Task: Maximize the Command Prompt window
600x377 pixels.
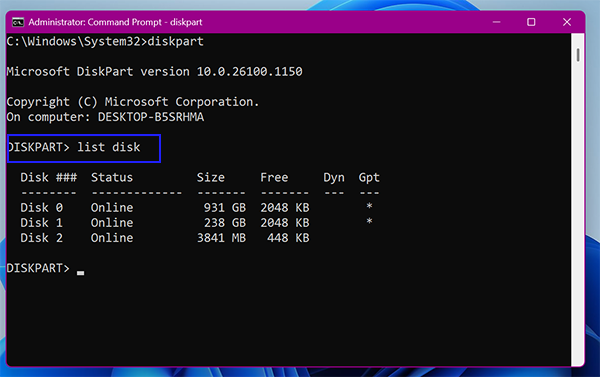Action: click(531, 22)
